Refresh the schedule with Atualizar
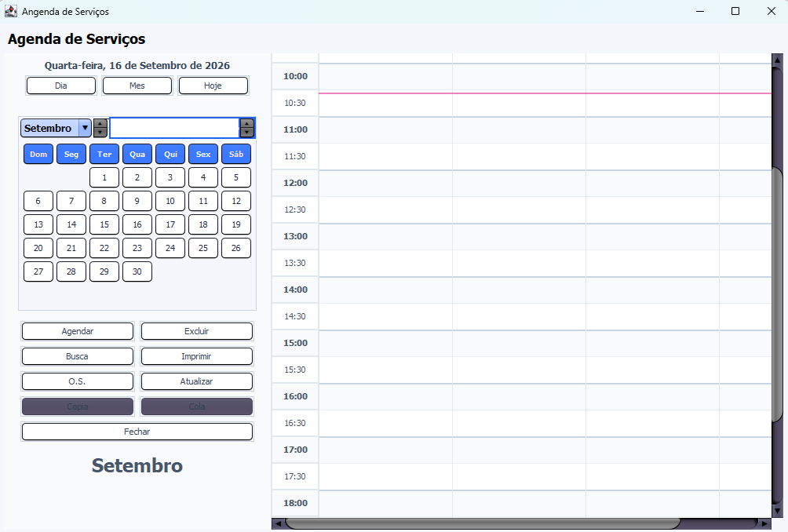 click(x=196, y=381)
